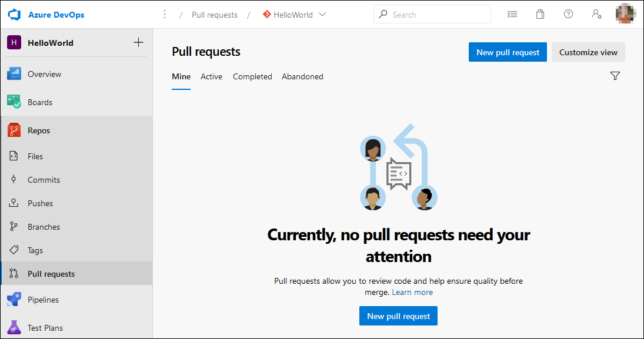Click the Tags icon in sidebar
644x339 pixels.
click(14, 250)
